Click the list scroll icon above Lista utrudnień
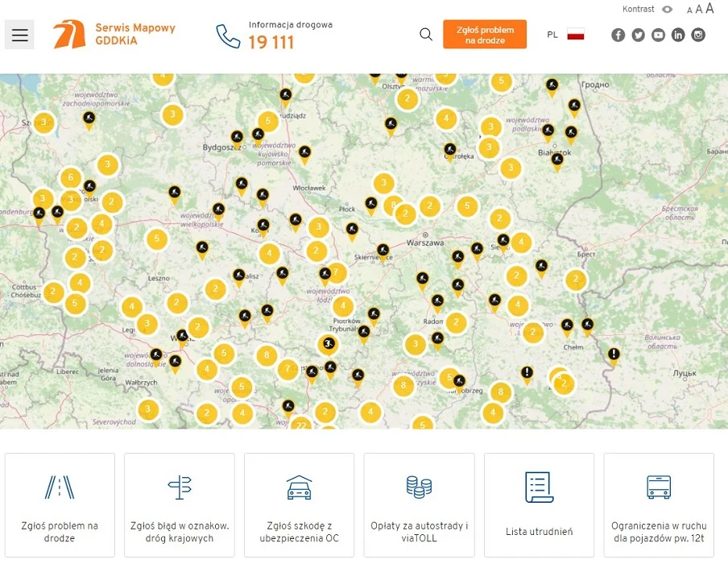The height and width of the screenshot is (564, 728). point(539,486)
